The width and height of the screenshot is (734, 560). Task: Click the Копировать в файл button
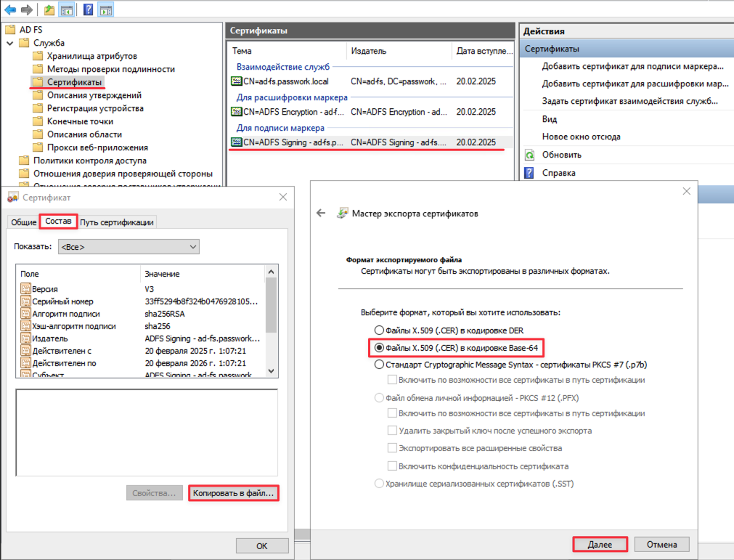233,493
